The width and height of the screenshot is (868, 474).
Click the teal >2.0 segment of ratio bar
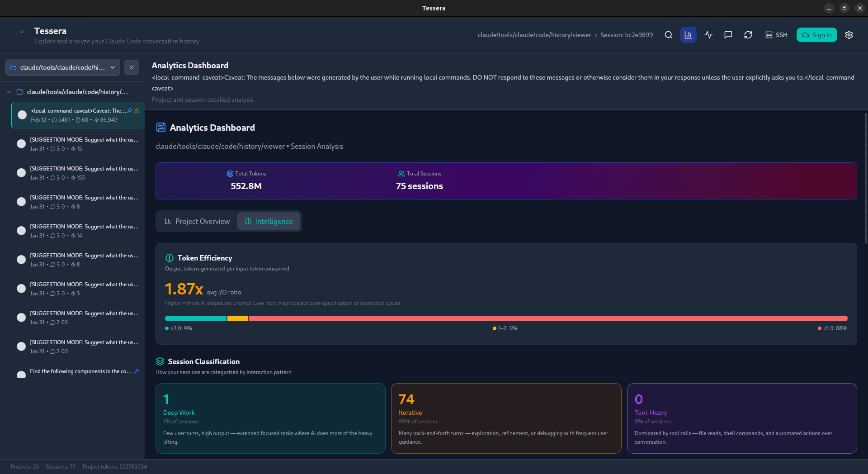coord(196,318)
